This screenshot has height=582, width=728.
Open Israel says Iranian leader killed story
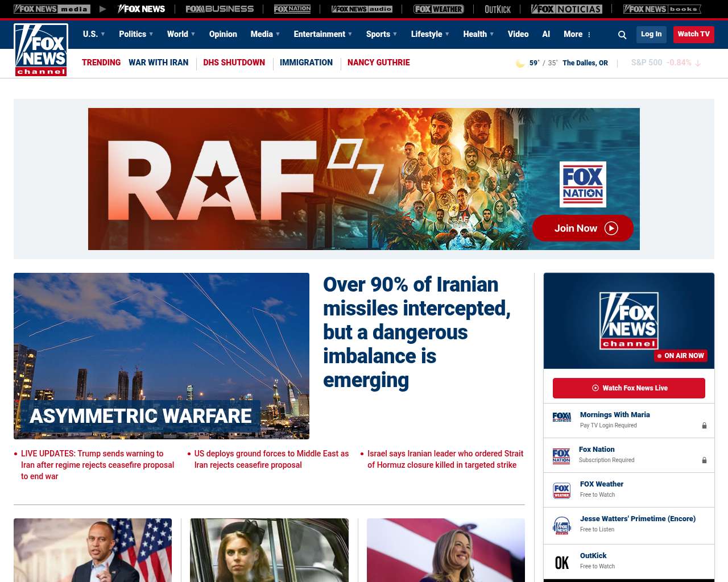pyautogui.click(x=445, y=459)
